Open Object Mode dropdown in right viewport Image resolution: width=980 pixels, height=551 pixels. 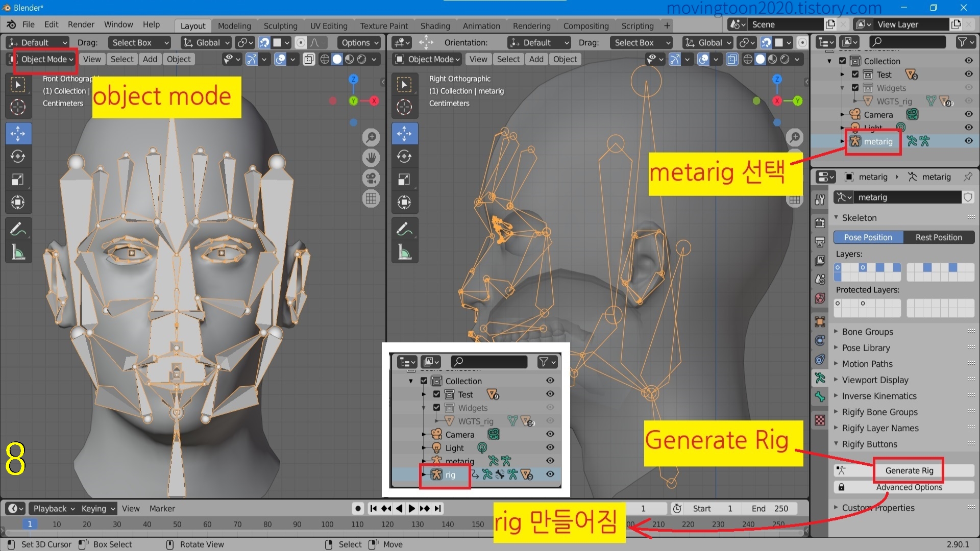(428, 59)
